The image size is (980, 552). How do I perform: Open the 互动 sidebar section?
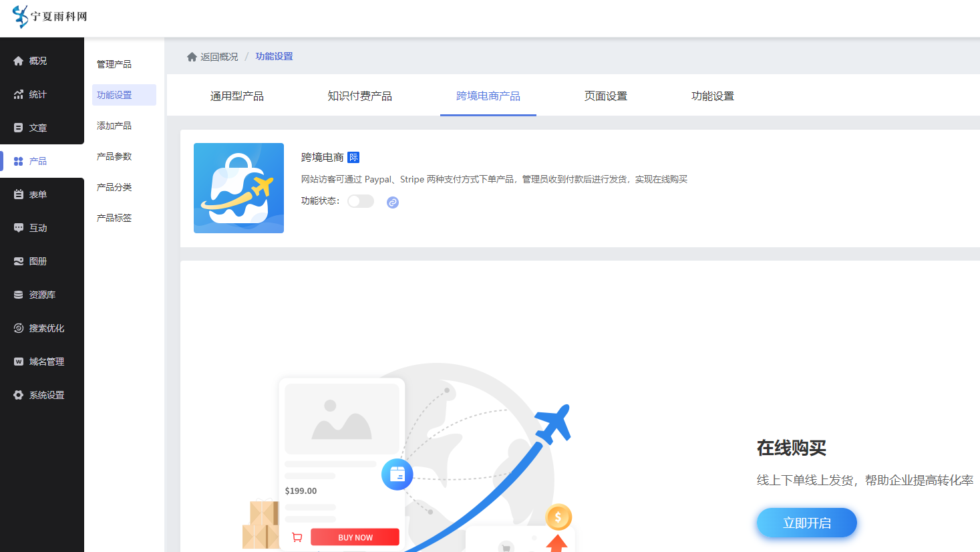(42, 228)
